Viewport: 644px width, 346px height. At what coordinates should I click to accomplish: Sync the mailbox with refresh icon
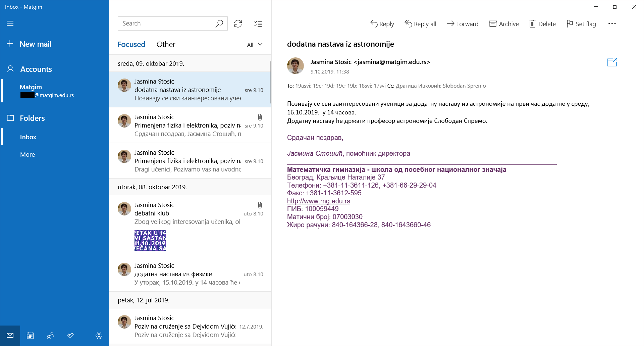238,23
